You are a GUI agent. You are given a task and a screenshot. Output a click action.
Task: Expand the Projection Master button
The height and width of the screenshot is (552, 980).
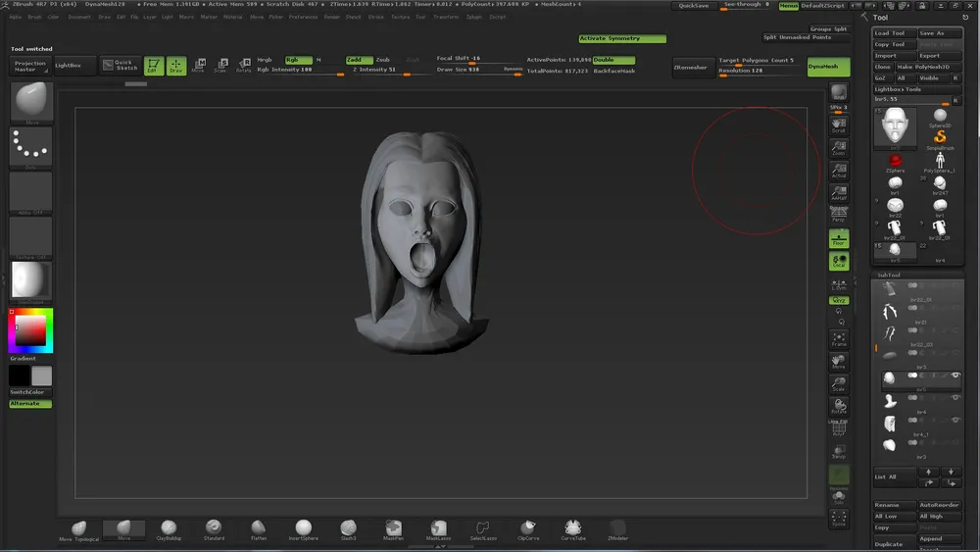click(x=29, y=66)
